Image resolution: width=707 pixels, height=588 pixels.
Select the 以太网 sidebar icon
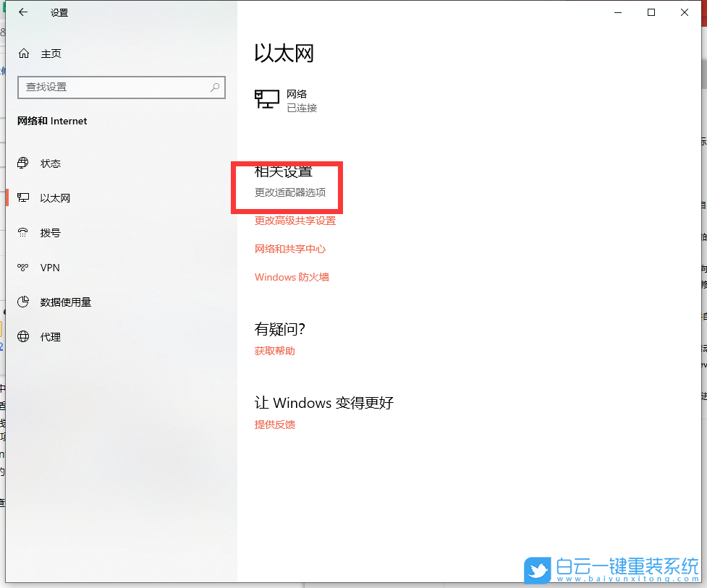(x=24, y=197)
